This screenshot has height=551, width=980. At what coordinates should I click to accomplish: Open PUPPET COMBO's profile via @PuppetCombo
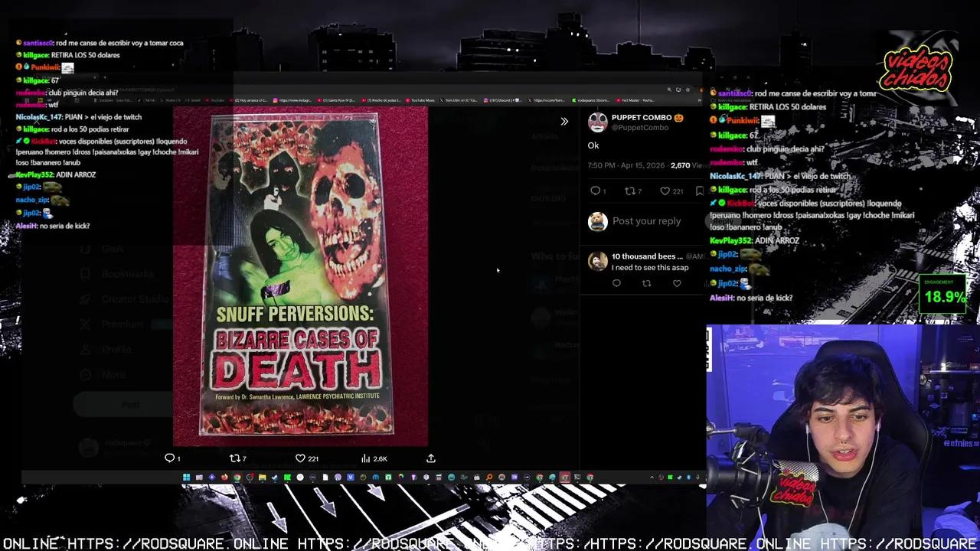(x=642, y=128)
